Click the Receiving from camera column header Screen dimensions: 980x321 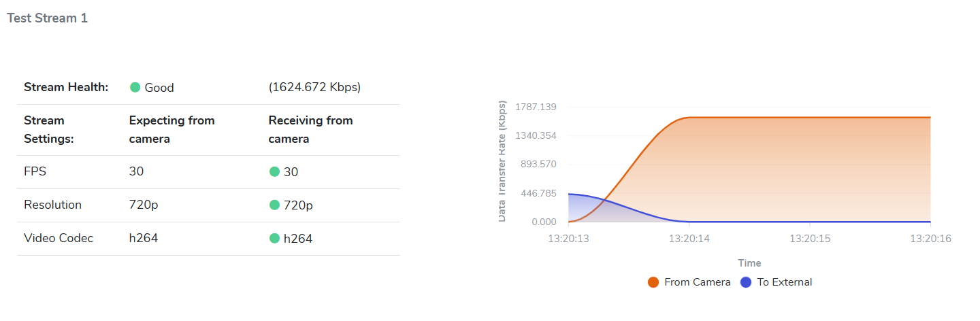click(x=310, y=129)
